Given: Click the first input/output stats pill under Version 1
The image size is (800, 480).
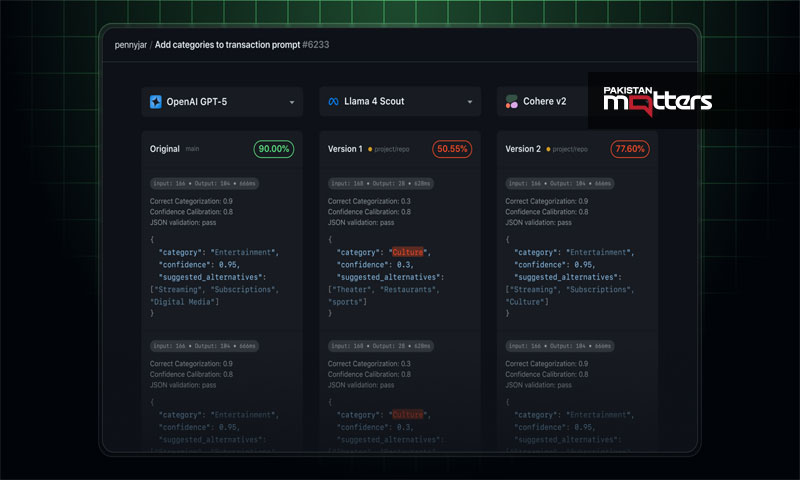Looking at the screenshot, I should 381,183.
